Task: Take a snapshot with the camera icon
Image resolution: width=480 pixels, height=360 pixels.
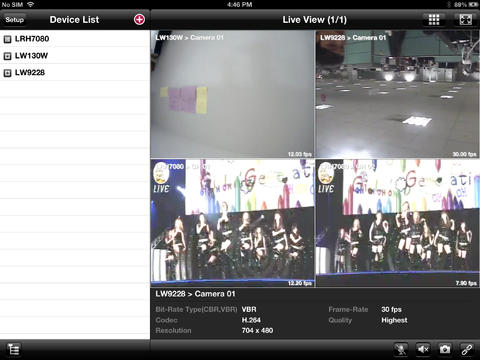Action: 445,349
